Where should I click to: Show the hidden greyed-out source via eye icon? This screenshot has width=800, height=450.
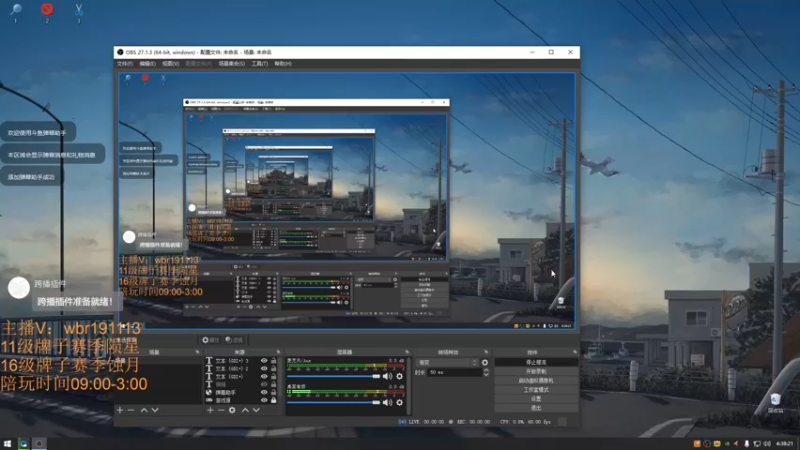coord(264,384)
